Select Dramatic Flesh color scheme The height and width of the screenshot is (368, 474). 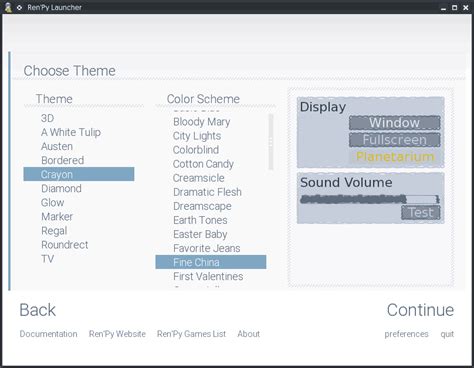pos(207,192)
